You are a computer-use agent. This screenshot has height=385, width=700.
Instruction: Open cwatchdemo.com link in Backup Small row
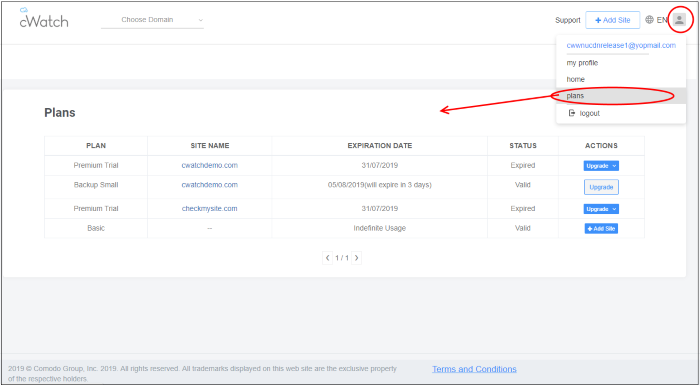click(x=209, y=185)
